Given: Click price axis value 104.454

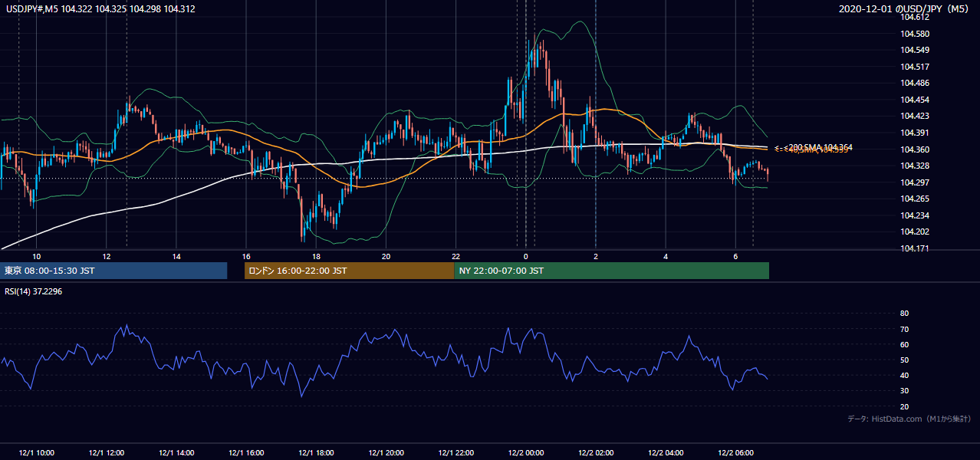Looking at the screenshot, I should (915, 100).
